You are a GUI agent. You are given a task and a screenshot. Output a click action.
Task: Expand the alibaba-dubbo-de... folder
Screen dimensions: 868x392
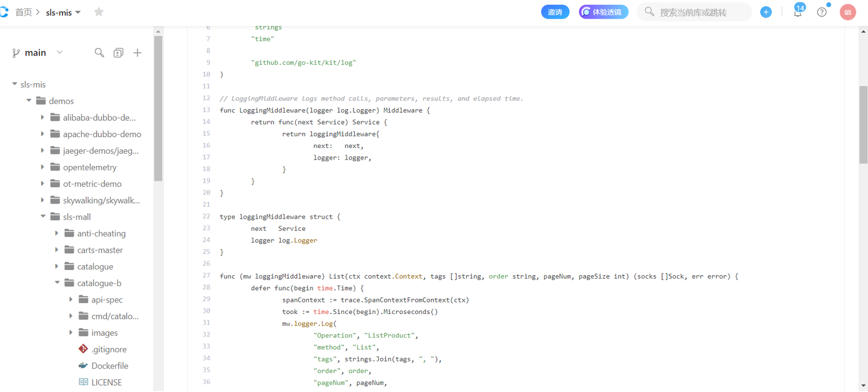[43, 117]
